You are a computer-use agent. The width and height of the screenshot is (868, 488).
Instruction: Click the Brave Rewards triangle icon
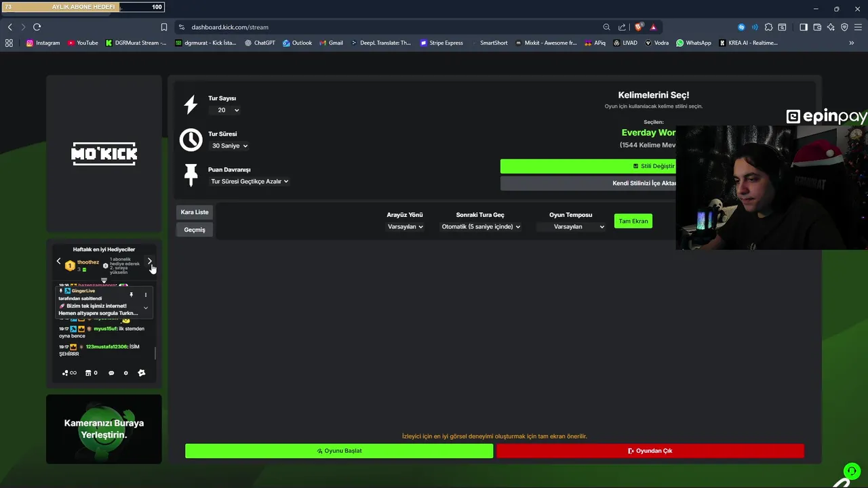tap(653, 27)
